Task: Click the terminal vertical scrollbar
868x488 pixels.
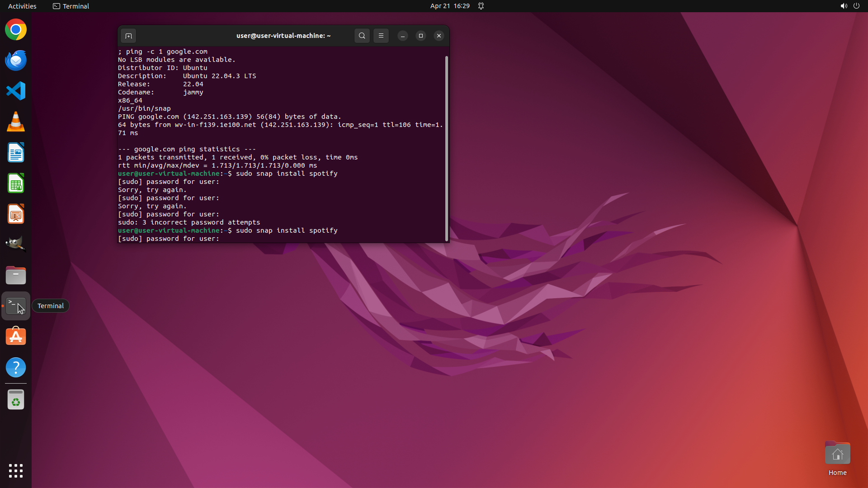Action: [447, 148]
